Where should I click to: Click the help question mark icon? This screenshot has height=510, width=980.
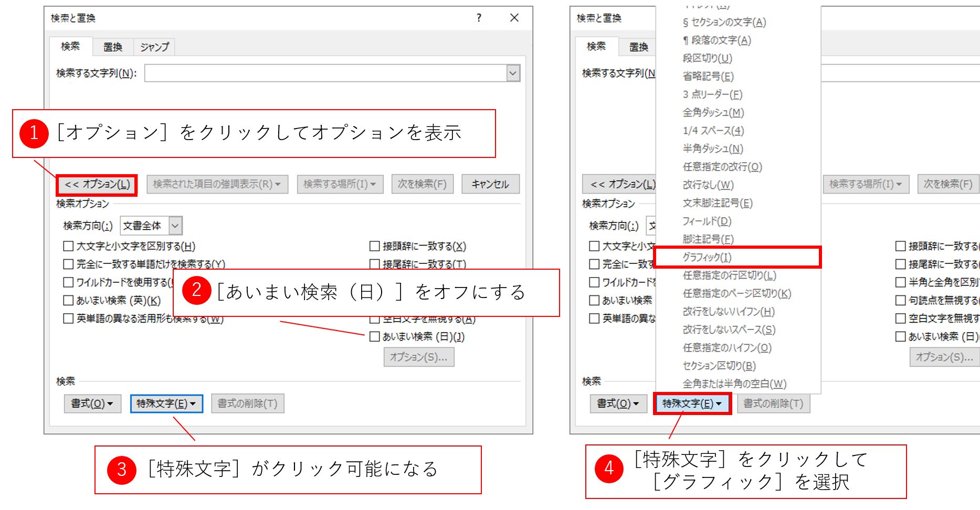click(479, 18)
